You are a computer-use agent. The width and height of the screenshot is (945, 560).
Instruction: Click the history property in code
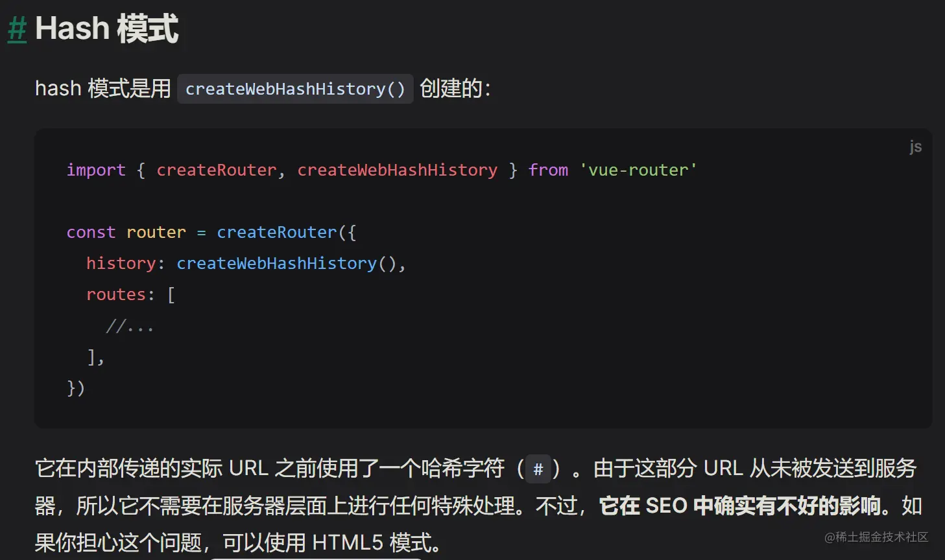point(121,263)
